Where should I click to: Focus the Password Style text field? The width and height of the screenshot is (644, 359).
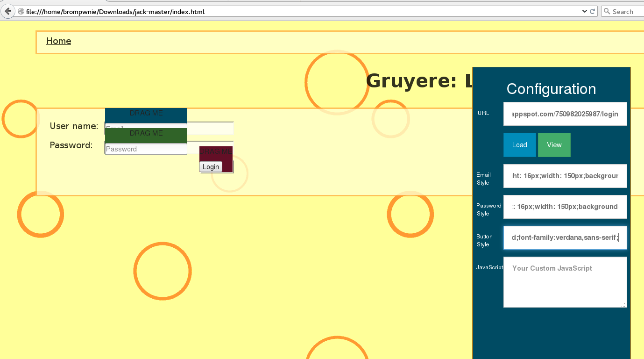click(x=565, y=207)
